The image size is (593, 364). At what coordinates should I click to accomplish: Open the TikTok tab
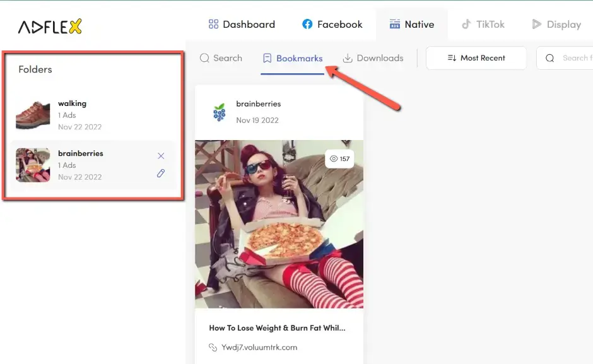pos(483,24)
